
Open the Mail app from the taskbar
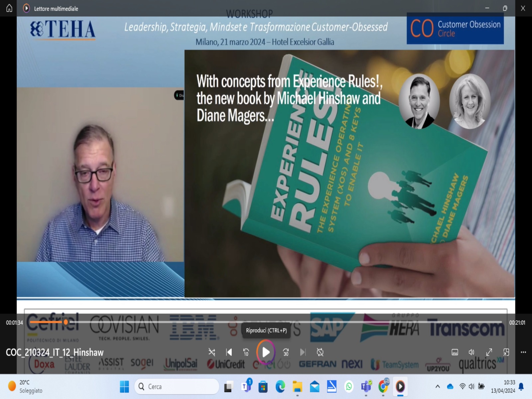coord(315,387)
